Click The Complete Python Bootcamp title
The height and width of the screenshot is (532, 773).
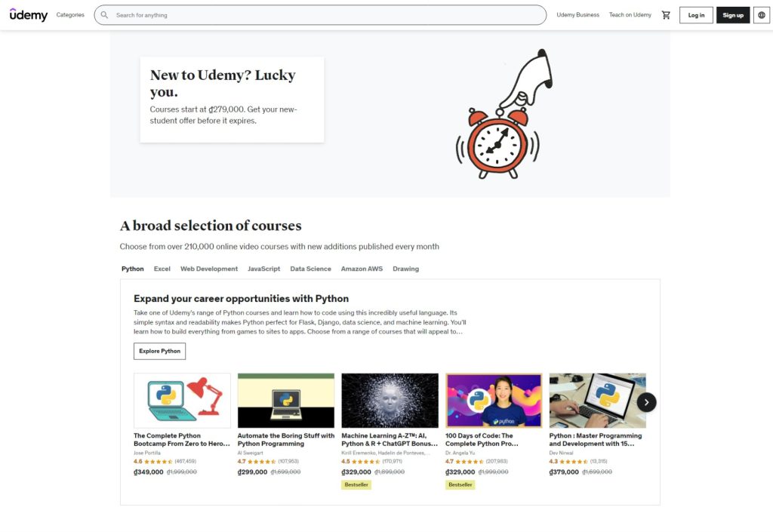tap(182, 440)
